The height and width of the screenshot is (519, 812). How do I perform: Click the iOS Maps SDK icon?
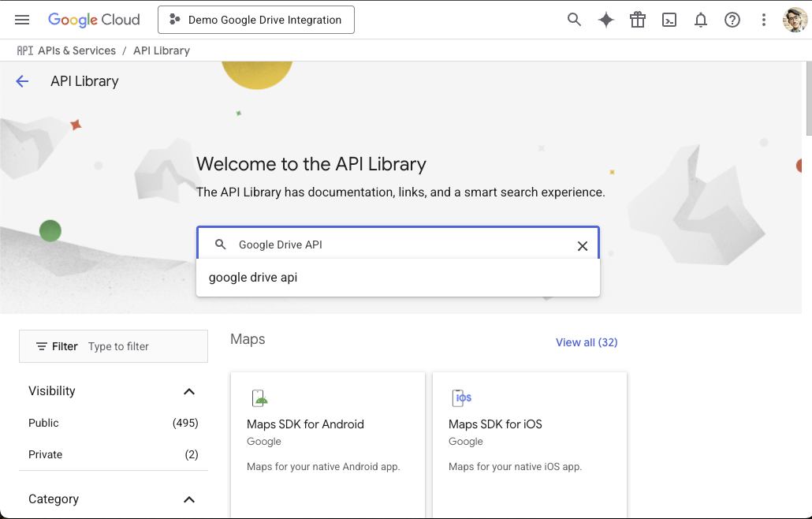(461, 398)
